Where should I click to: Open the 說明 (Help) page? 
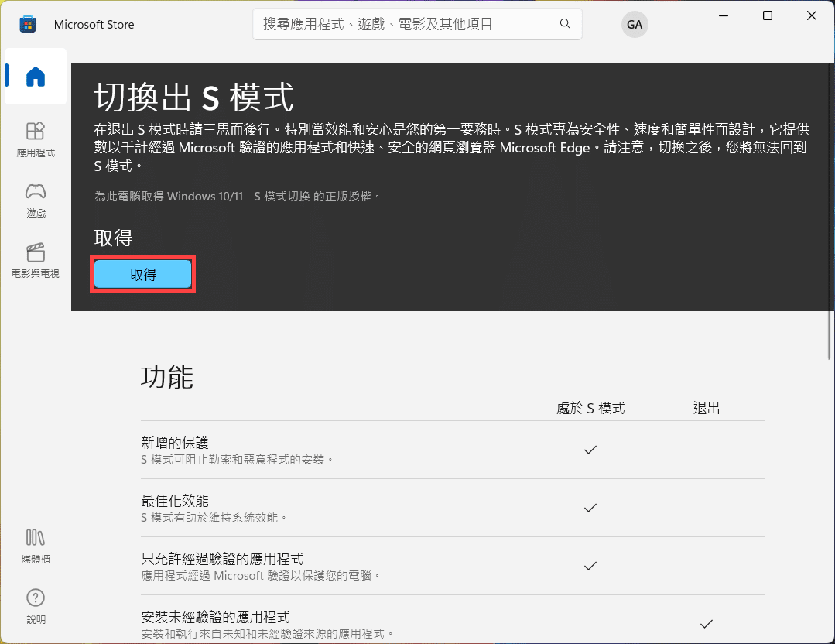click(x=36, y=606)
